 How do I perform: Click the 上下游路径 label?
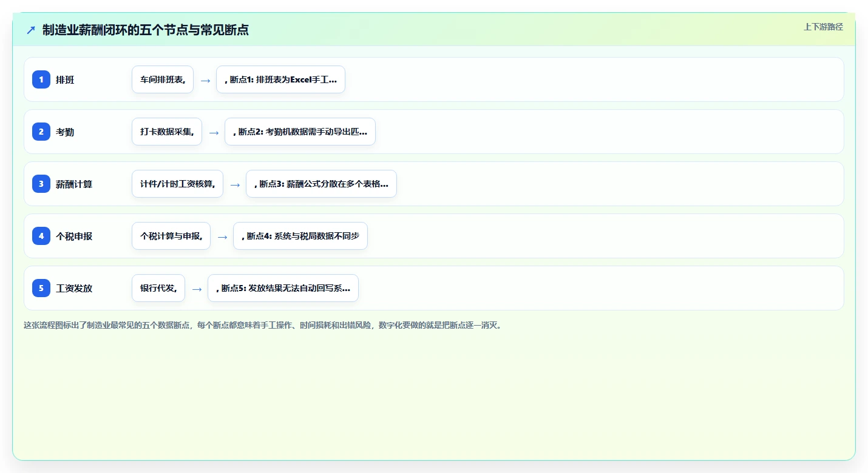(823, 27)
